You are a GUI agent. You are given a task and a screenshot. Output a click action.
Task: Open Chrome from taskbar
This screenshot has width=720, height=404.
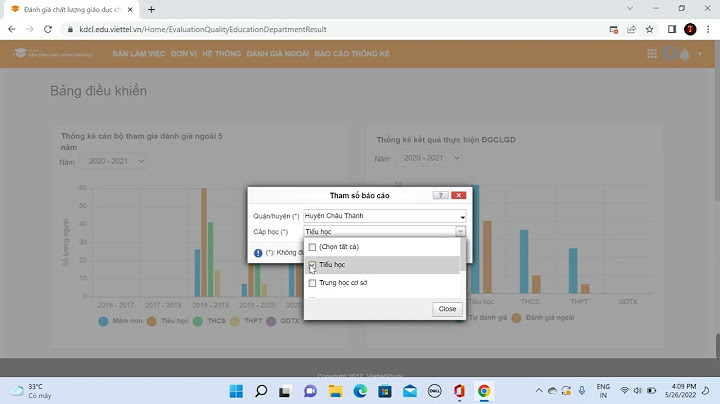[x=484, y=391]
